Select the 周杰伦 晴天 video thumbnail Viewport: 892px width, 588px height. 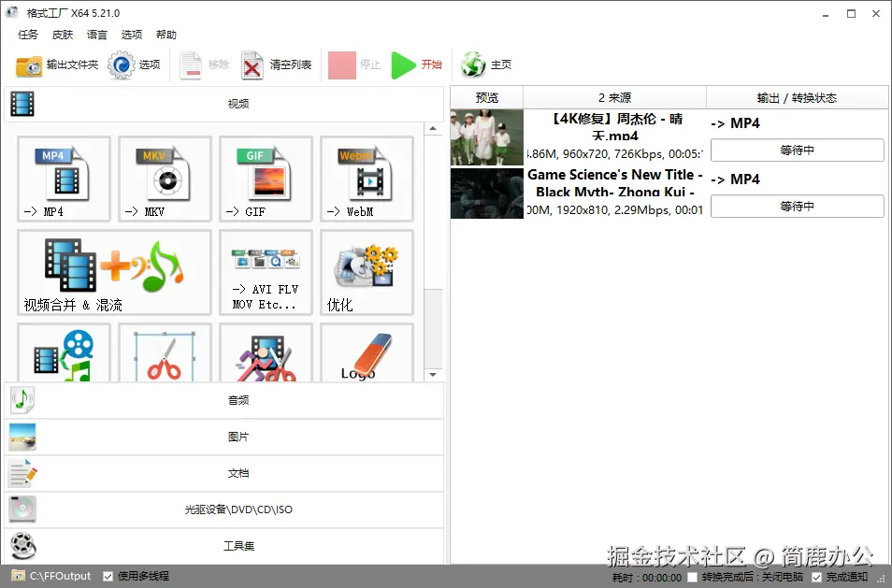coord(487,137)
